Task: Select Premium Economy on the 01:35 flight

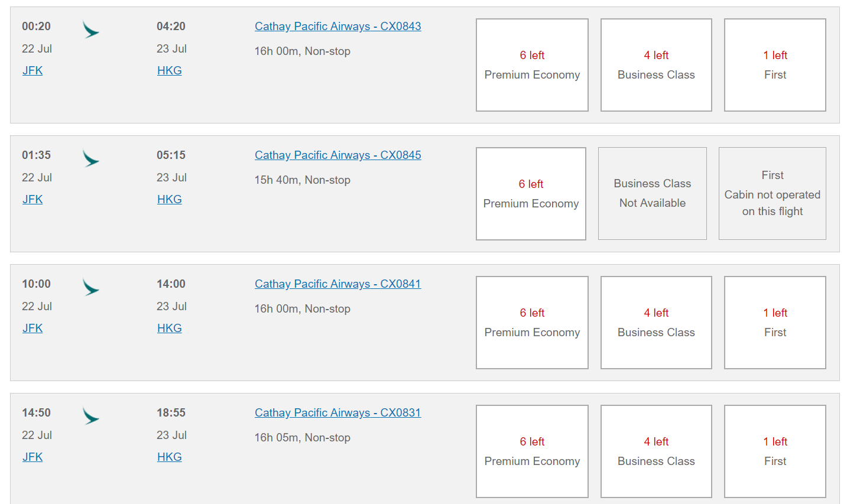Action: tap(531, 194)
